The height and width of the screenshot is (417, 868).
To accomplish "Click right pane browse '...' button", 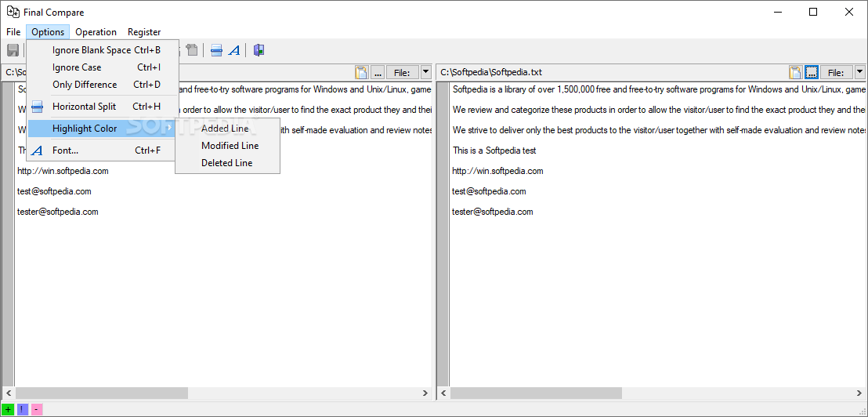I will tap(812, 72).
